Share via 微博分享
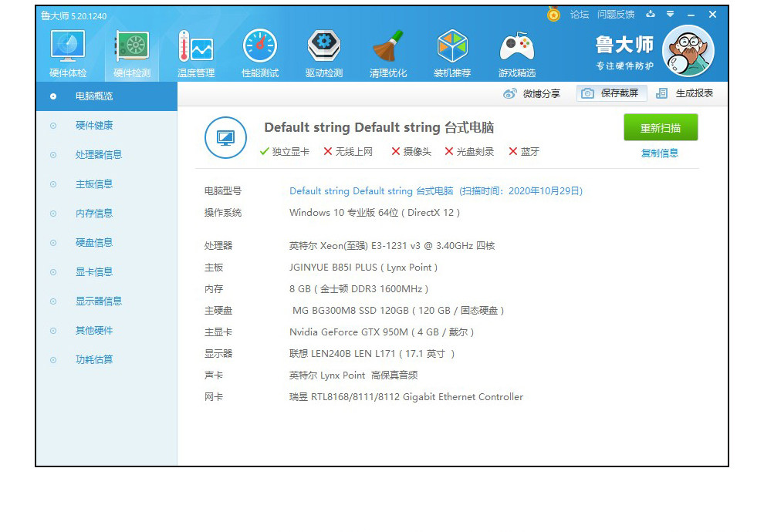 pyautogui.click(x=532, y=93)
